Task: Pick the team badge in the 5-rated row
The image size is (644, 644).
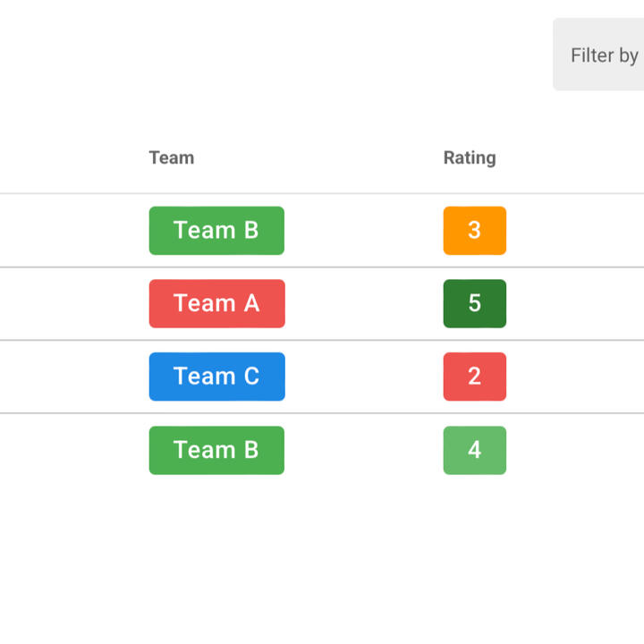Action: (x=216, y=303)
